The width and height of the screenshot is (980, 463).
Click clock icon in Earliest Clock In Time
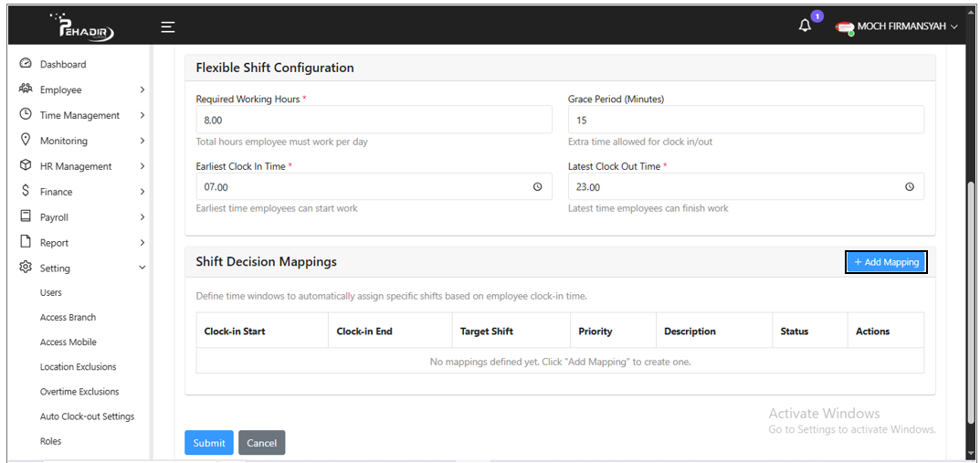[x=537, y=187]
